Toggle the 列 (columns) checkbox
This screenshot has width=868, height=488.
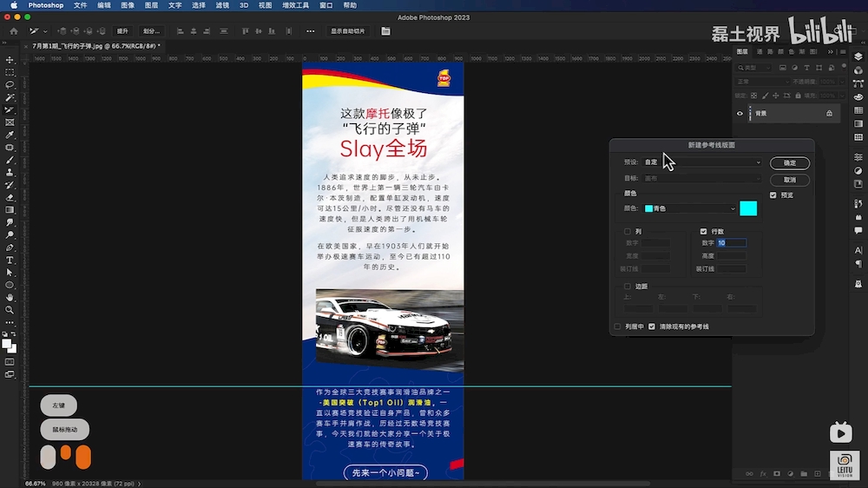click(x=628, y=232)
